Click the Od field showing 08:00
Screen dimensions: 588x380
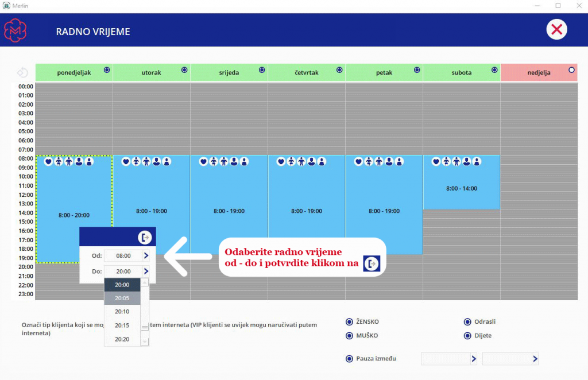pos(123,255)
